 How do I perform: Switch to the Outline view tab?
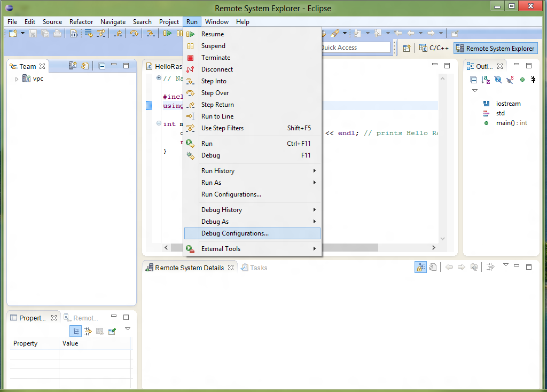point(485,66)
